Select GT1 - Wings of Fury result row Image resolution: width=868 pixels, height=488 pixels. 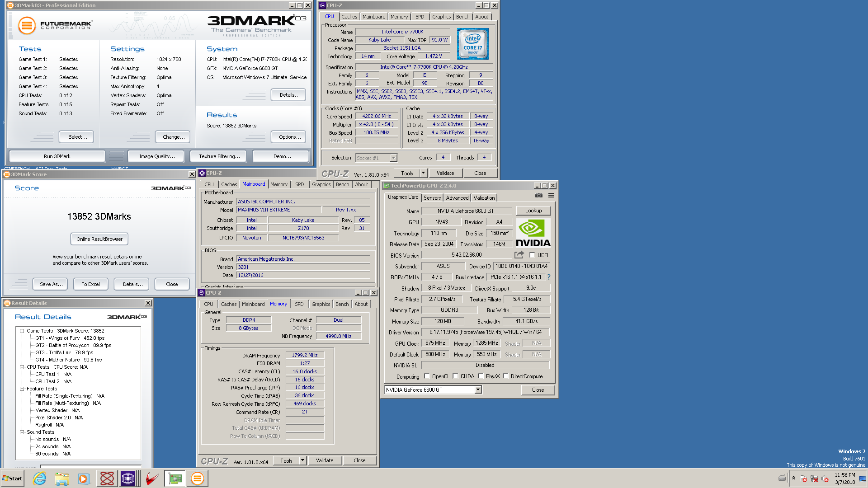(x=70, y=338)
